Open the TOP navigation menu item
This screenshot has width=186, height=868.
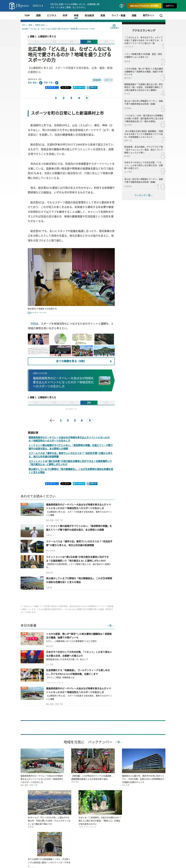pos(27,15)
